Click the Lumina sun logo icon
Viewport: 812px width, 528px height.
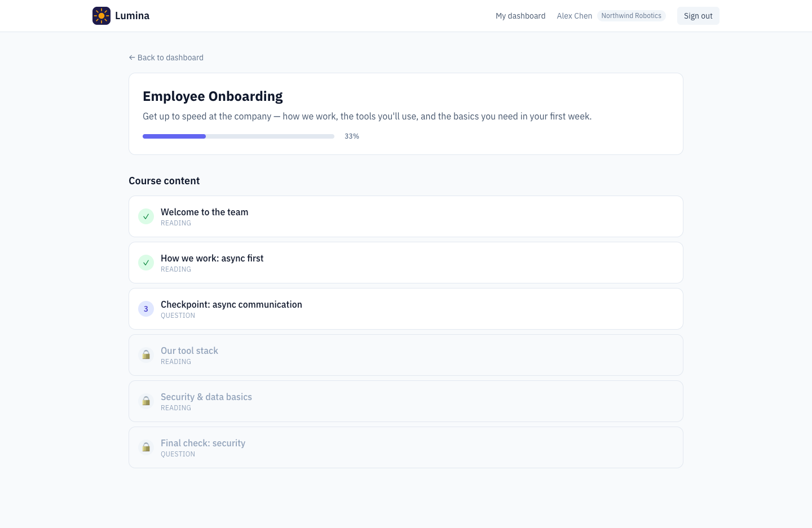(x=101, y=16)
